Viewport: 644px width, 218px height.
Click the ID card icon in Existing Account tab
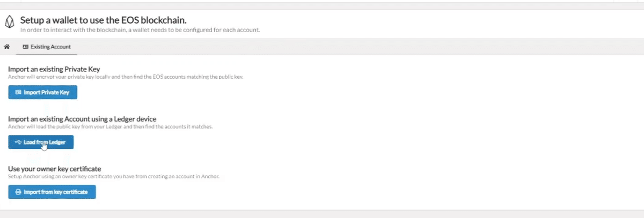(x=25, y=47)
